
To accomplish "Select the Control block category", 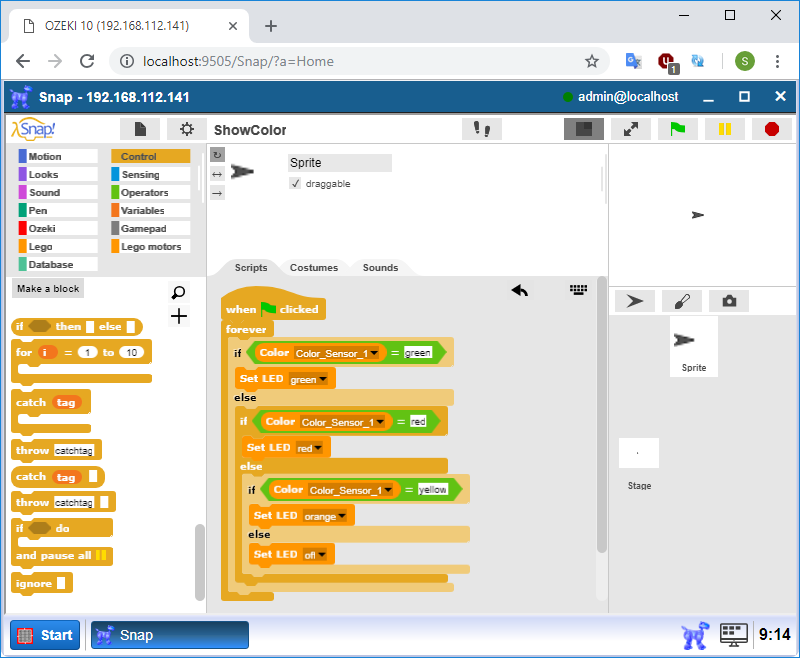I will (x=151, y=156).
